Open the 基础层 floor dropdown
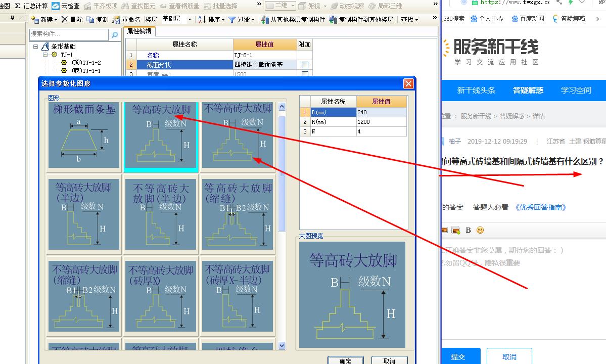The height and width of the screenshot is (364, 606). pyautogui.click(x=190, y=19)
